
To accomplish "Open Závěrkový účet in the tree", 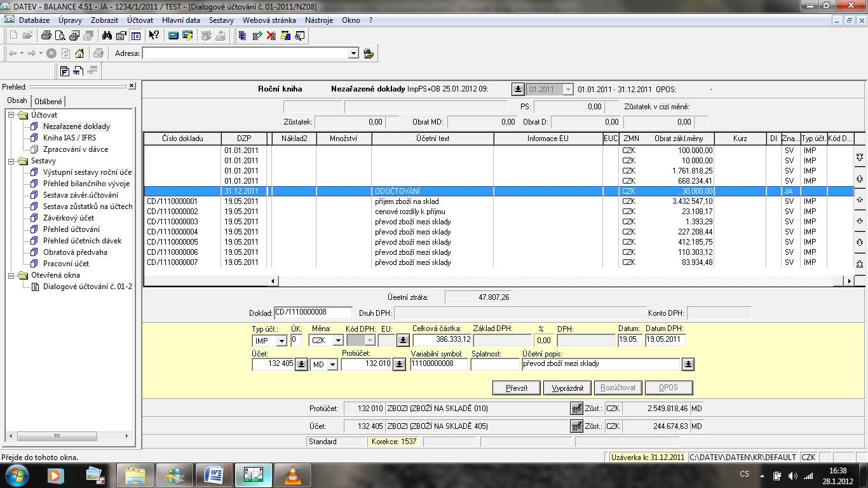I will point(69,218).
